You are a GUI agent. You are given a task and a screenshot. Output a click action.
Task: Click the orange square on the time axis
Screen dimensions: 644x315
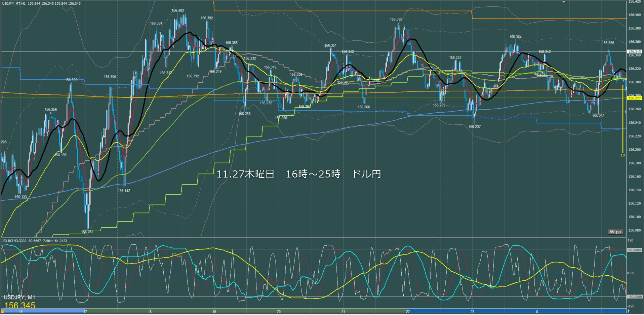point(2,311)
